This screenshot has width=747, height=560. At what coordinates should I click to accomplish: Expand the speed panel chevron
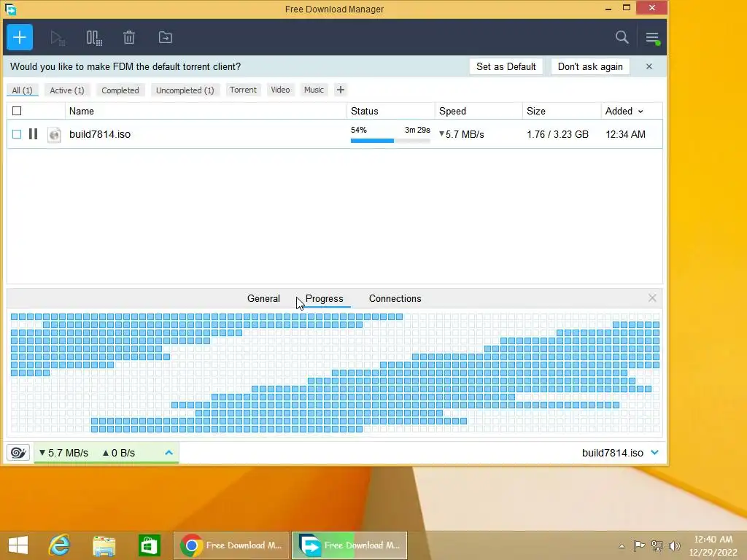[x=169, y=452]
